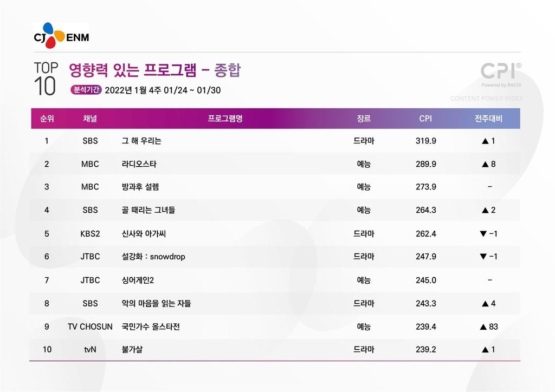Click the 전주대비 column header
The height and width of the screenshot is (392, 555).
point(488,119)
